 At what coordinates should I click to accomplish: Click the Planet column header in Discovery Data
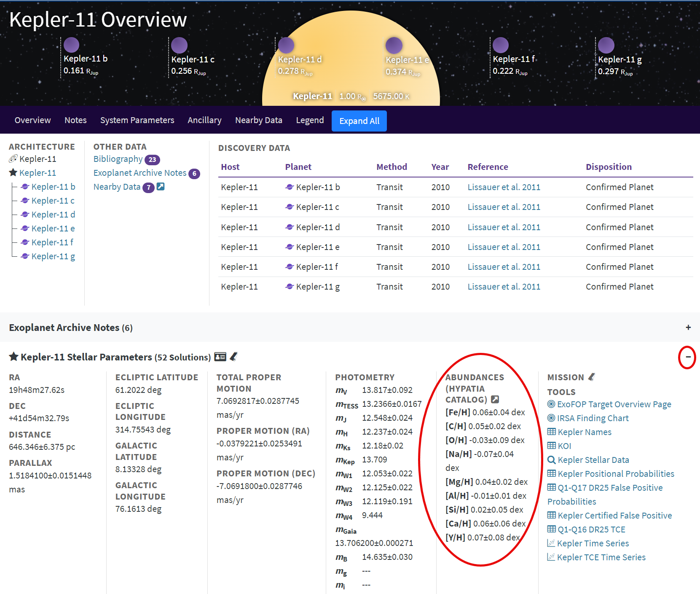point(298,167)
